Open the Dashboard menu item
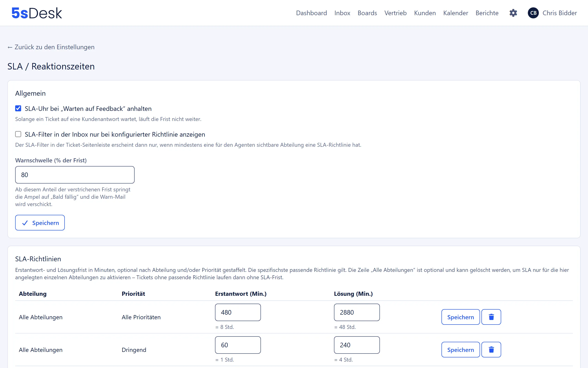This screenshot has height=368, width=588. click(311, 13)
